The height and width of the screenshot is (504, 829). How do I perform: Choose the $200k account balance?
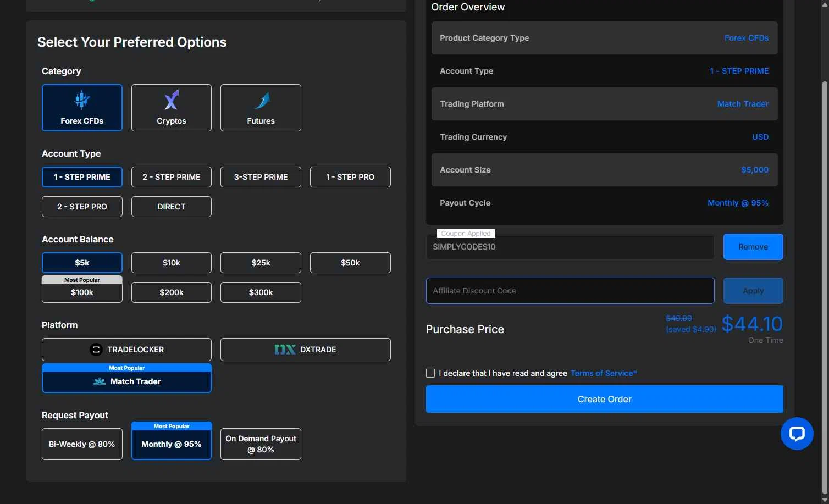[172, 292]
